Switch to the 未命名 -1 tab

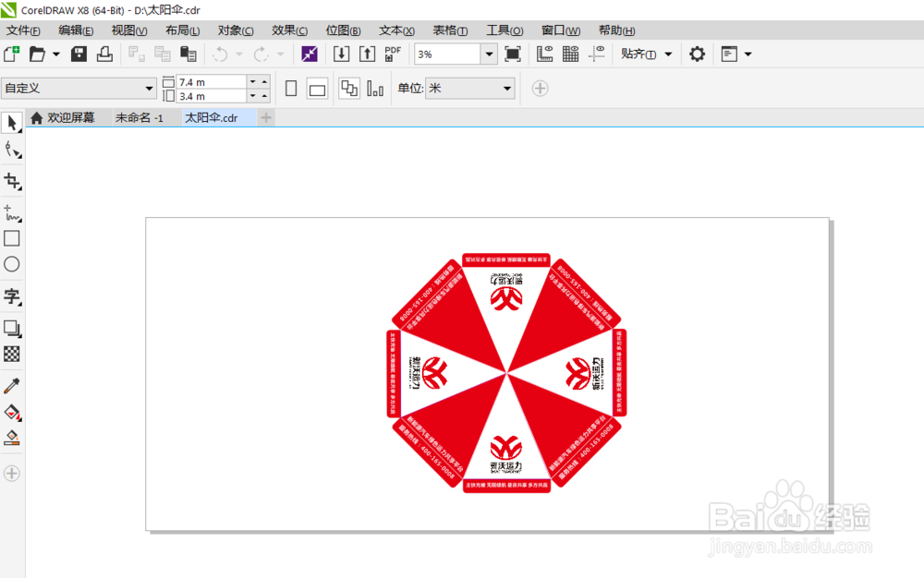pos(140,117)
